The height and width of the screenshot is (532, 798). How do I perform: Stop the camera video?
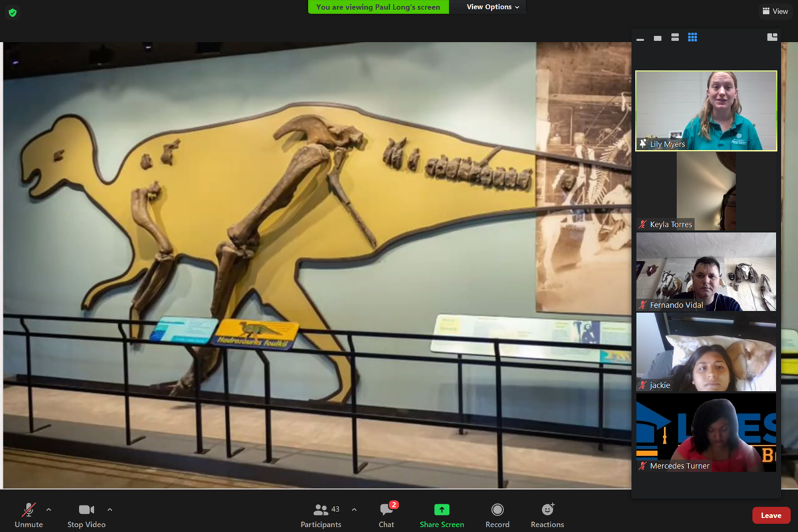click(x=86, y=515)
